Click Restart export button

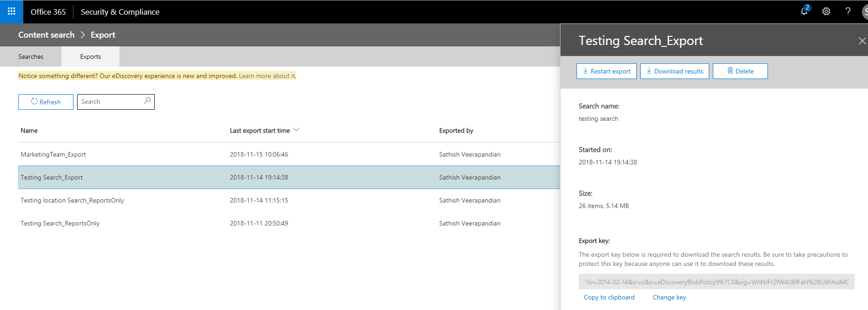[606, 71]
